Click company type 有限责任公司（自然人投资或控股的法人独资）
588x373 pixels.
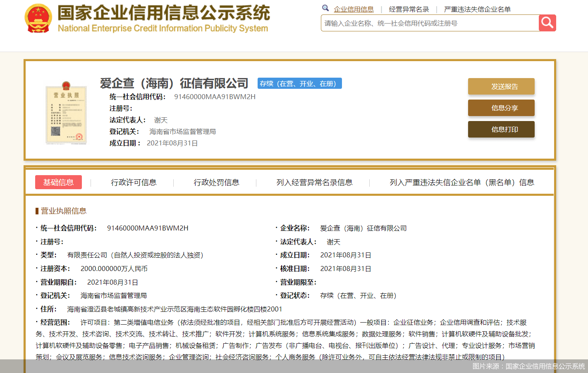point(135,255)
